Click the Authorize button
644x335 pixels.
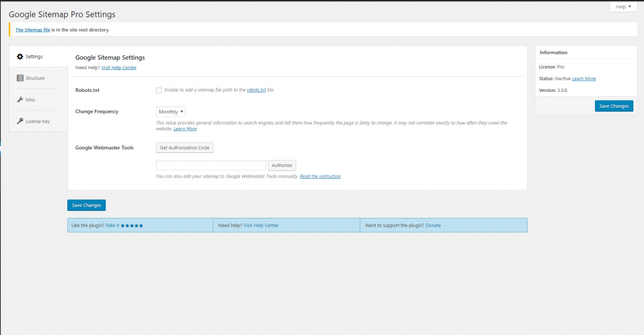[282, 165]
